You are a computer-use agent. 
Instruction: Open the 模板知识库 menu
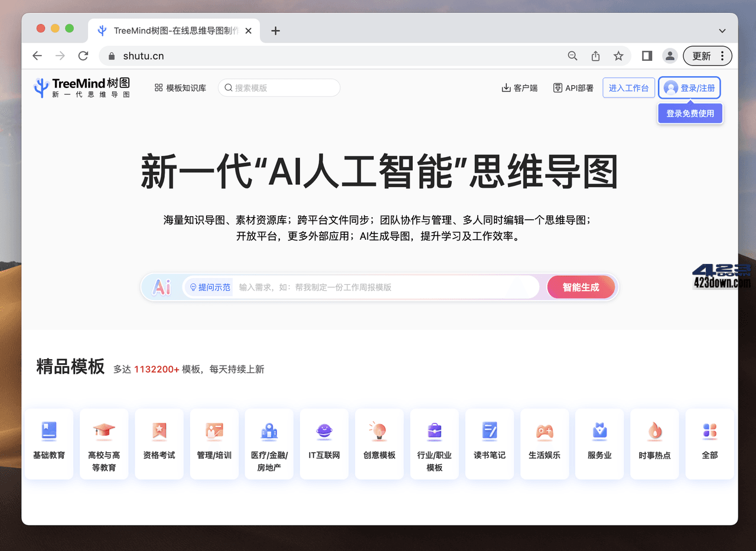click(180, 87)
